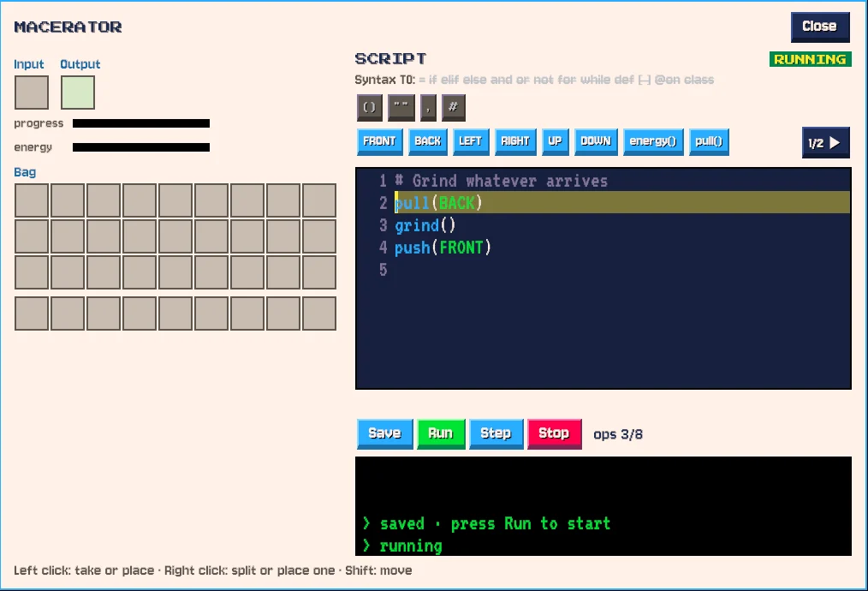Stop the running script
868x591 pixels.
pyautogui.click(x=554, y=433)
